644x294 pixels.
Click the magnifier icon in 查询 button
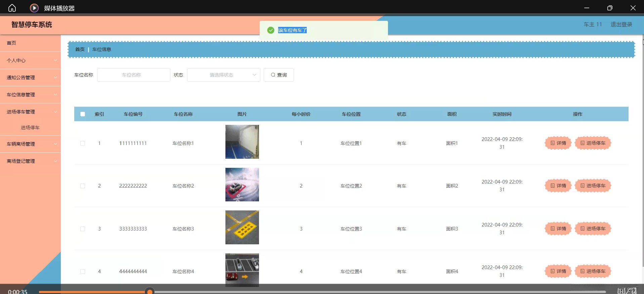[x=273, y=75]
